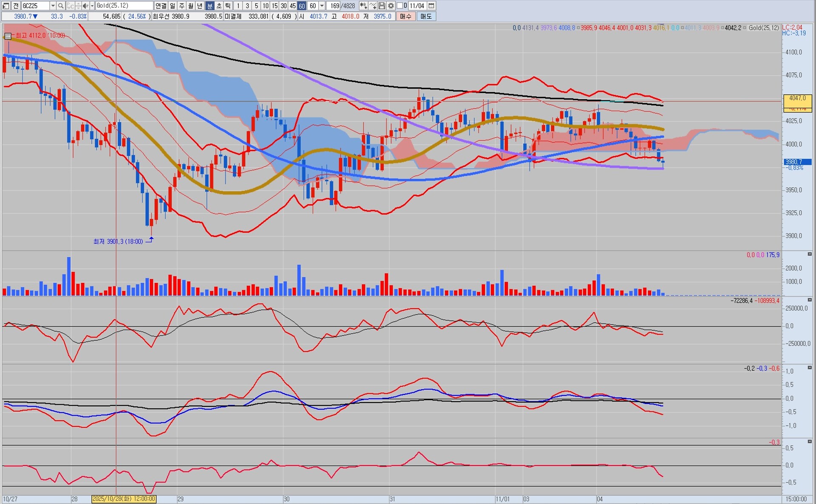The width and height of the screenshot is (816, 504).
Task: Click the add indicator candlestick icon
Action: (363, 6)
